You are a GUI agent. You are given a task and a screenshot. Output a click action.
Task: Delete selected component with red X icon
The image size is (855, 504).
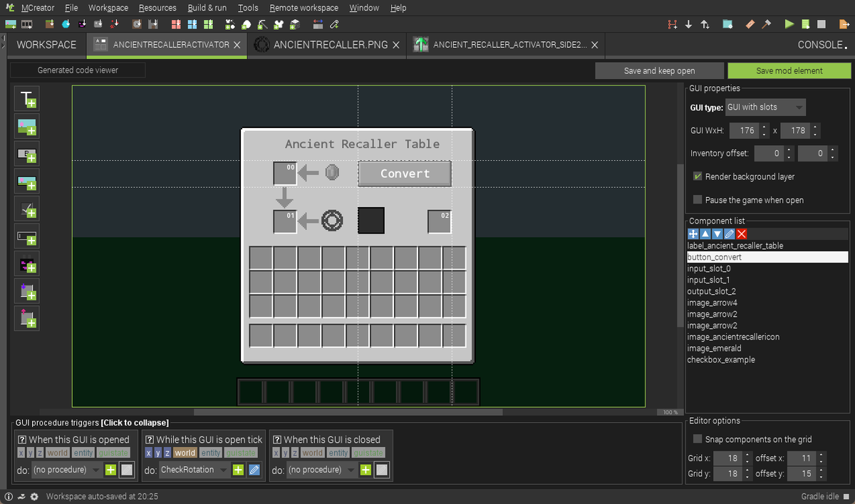click(x=741, y=233)
